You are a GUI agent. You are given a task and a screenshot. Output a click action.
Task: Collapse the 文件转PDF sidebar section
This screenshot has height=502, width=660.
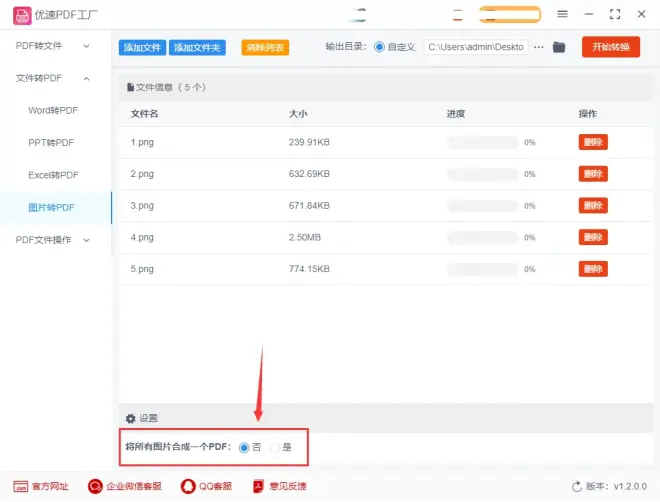[x=55, y=78]
